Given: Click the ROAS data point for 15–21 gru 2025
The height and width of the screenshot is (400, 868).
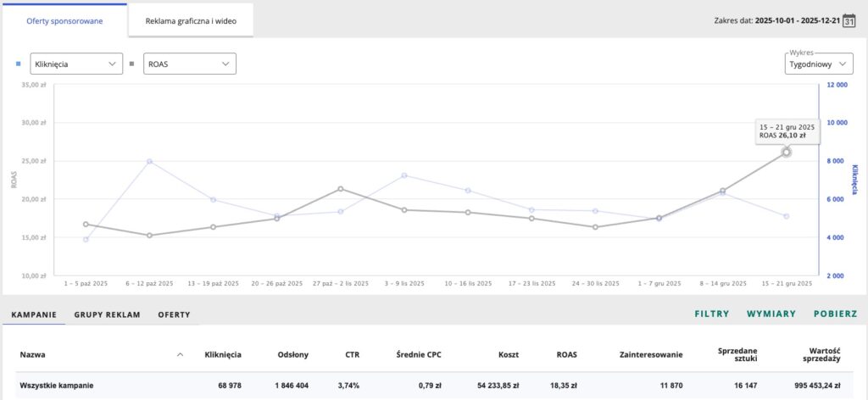Looking at the screenshot, I should point(787,153).
